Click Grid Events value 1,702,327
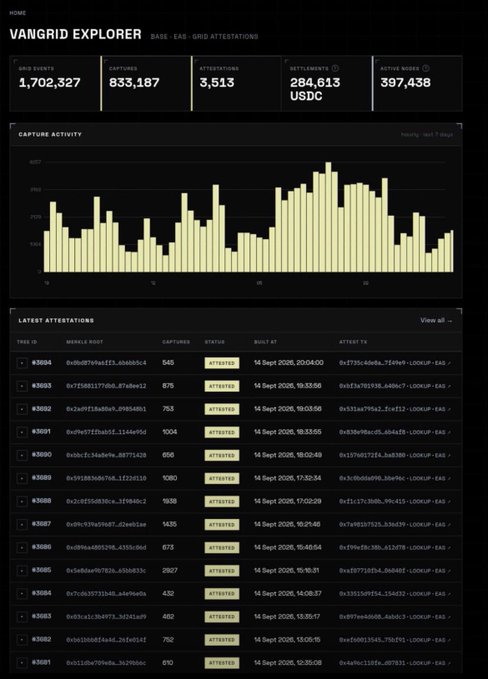The image size is (488, 679). pos(49,82)
